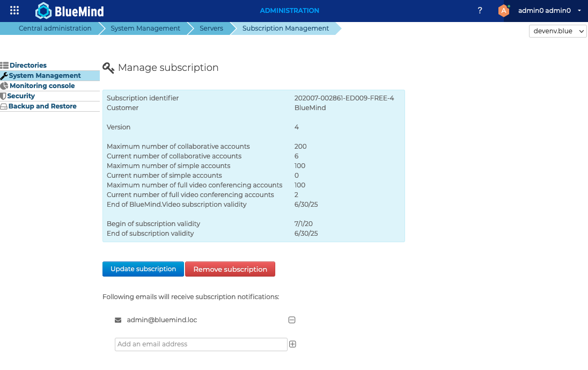
Task: Click the envelope icon beside admin@bluemind.loc
Action: point(117,320)
